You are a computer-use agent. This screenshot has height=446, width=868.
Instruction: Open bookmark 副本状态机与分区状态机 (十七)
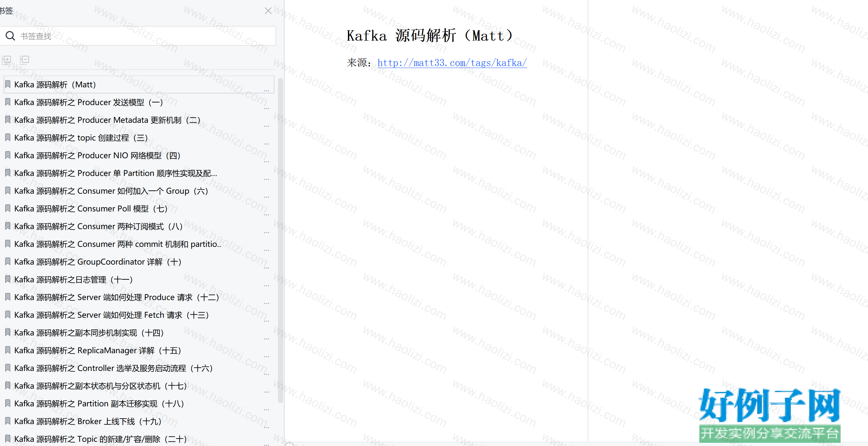point(100,386)
